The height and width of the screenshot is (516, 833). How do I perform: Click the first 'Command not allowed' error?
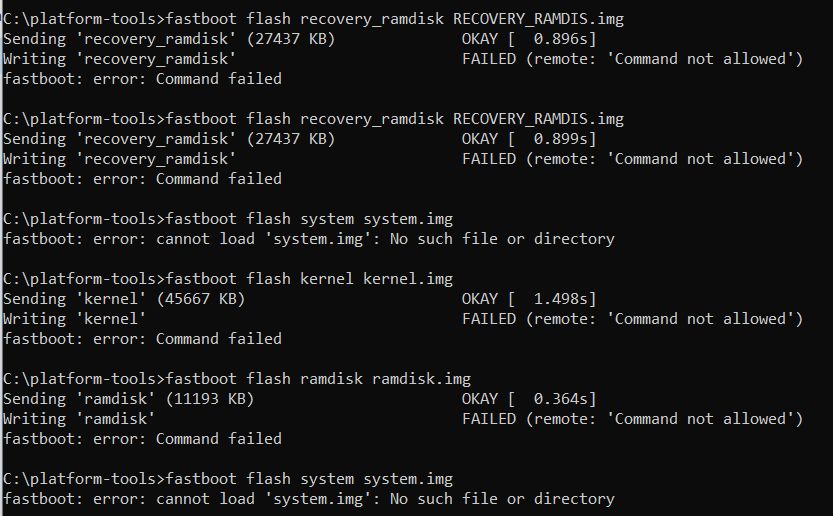tap(704, 59)
